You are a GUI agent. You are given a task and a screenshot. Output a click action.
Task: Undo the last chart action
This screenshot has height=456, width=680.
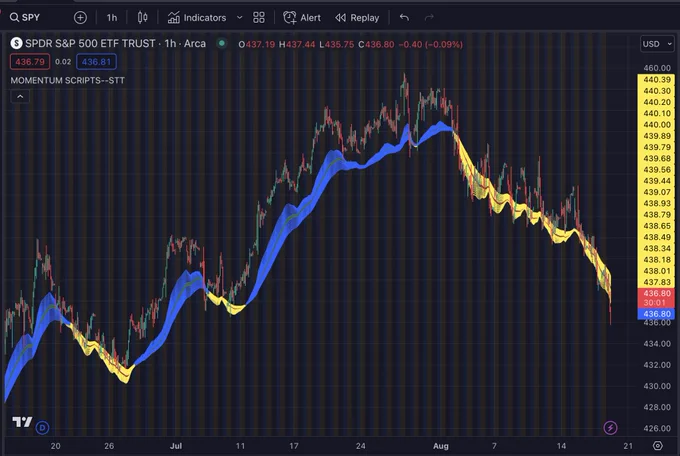click(404, 17)
